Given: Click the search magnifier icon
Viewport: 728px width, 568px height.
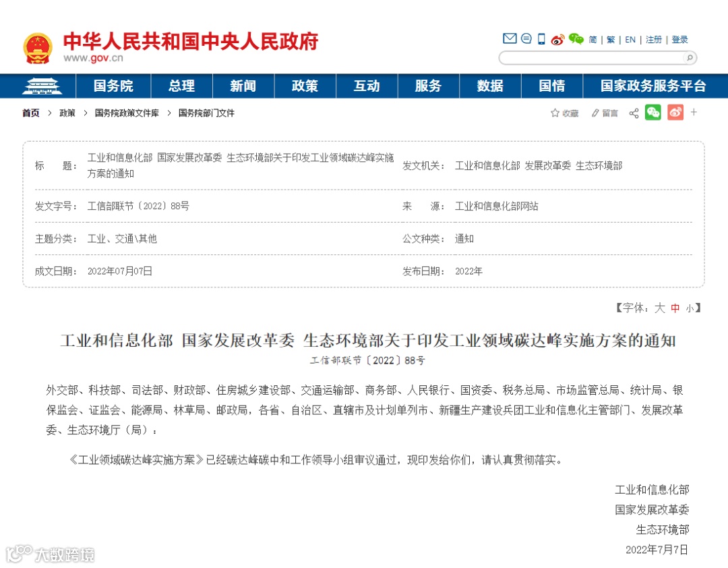Looking at the screenshot, I should [x=690, y=58].
